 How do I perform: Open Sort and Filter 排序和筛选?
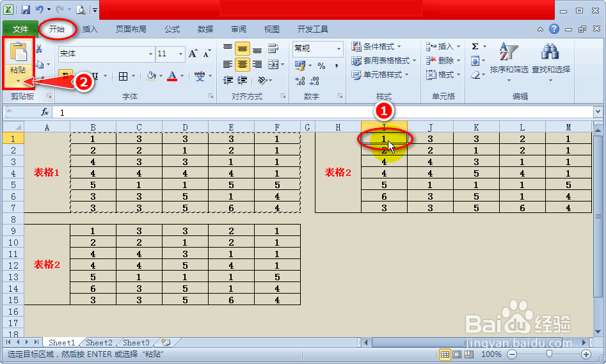click(x=509, y=61)
